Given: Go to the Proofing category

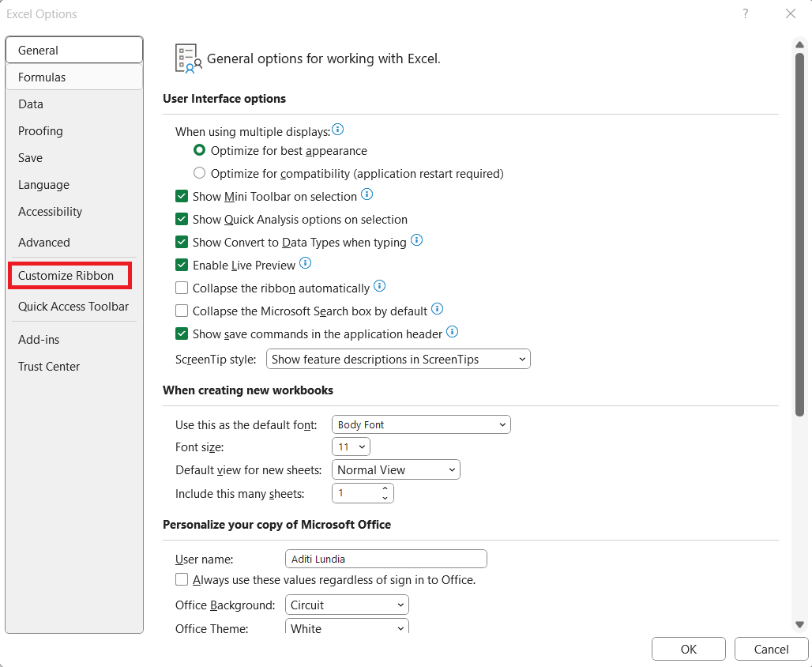Looking at the screenshot, I should [74, 131].
